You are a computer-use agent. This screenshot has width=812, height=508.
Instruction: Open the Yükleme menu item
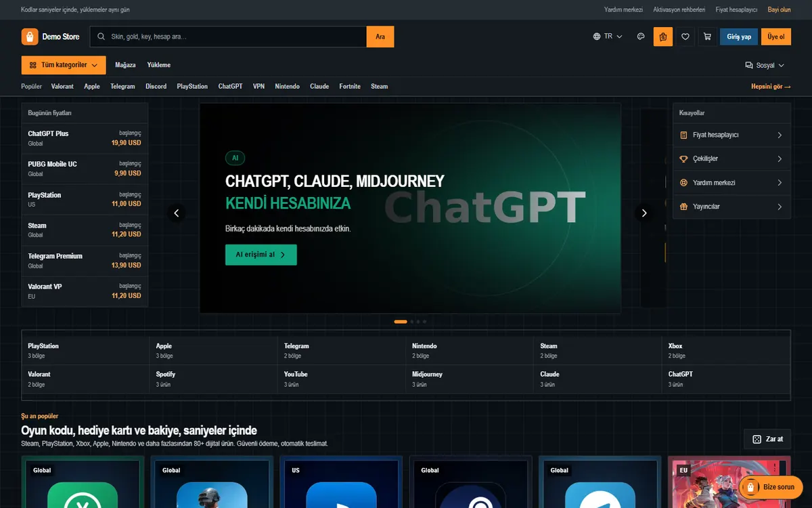coord(159,65)
